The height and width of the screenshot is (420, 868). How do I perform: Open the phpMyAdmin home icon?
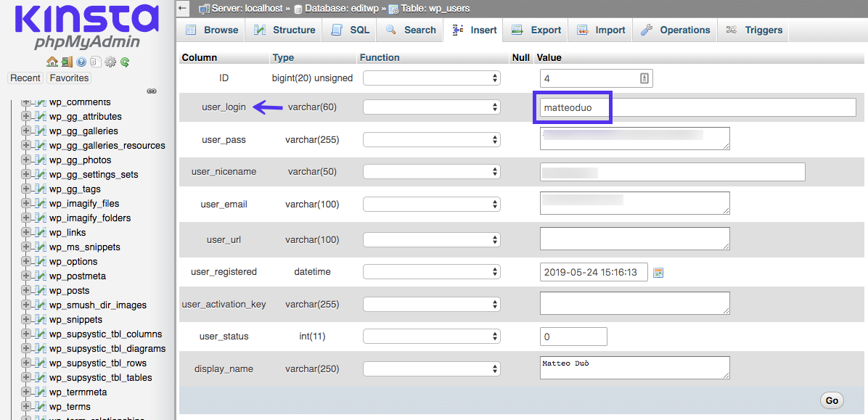pos(52,62)
